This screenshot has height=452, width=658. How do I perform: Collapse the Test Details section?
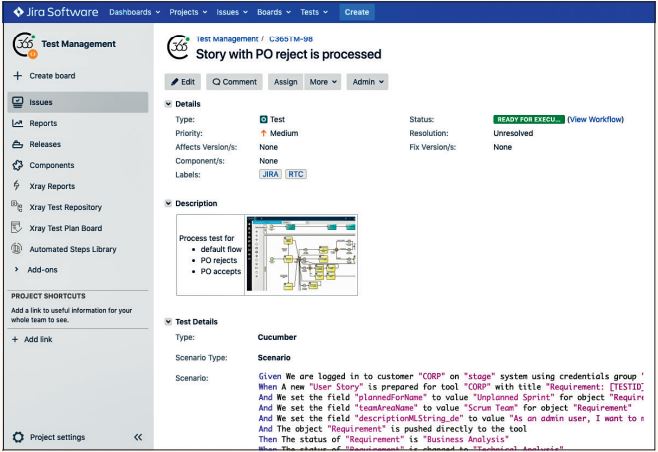[x=168, y=321]
